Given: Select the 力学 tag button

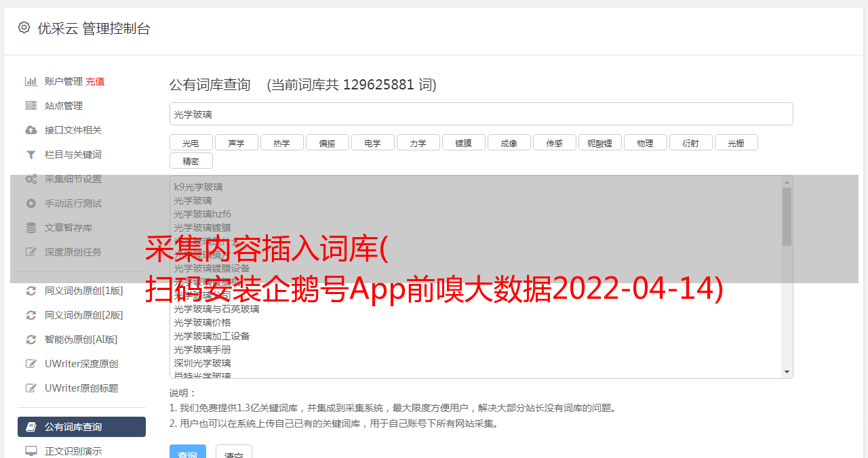Looking at the screenshot, I should tap(418, 142).
